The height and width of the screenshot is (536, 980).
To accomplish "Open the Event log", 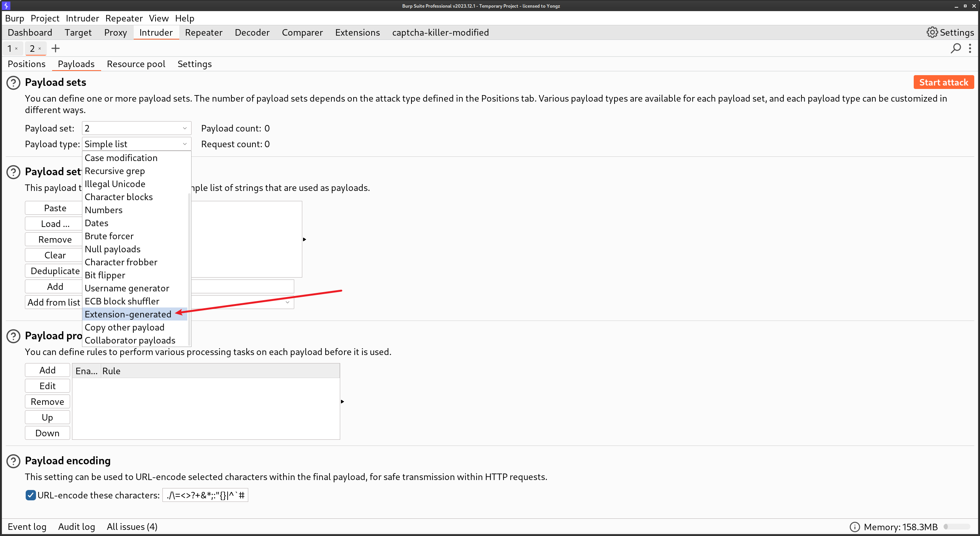I will pos(27,527).
